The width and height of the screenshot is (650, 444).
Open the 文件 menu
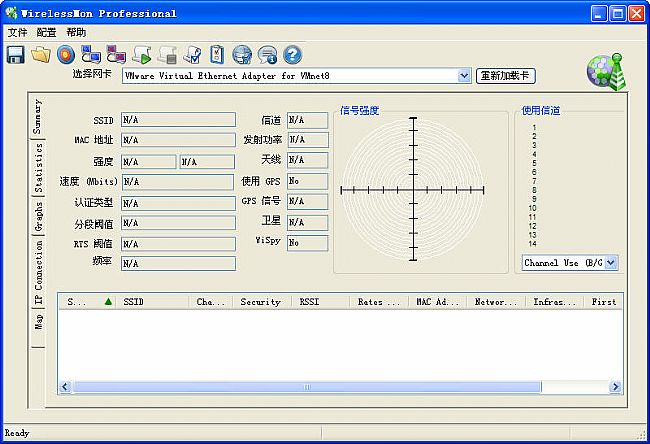click(x=17, y=32)
